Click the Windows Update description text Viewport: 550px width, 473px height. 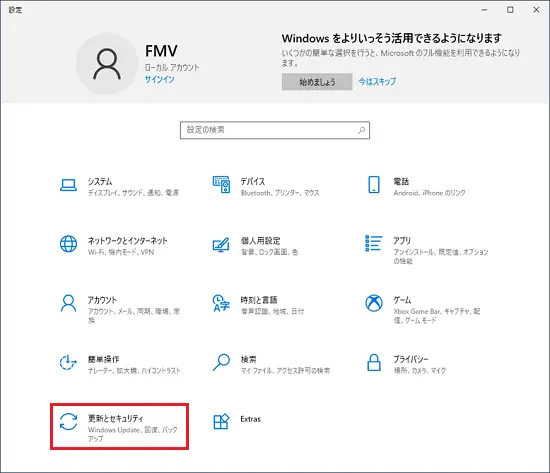pyautogui.click(x=133, y=434)
